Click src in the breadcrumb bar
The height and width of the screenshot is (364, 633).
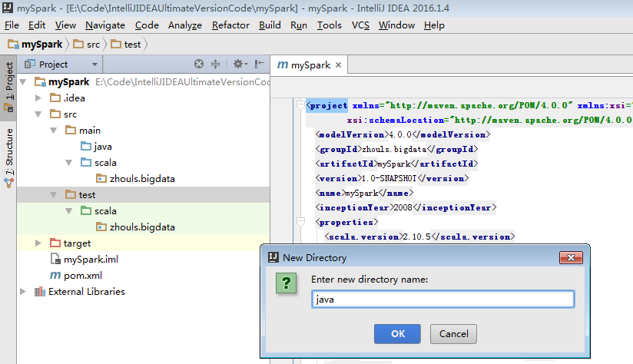pyautogui.click(x=87, y=45)
